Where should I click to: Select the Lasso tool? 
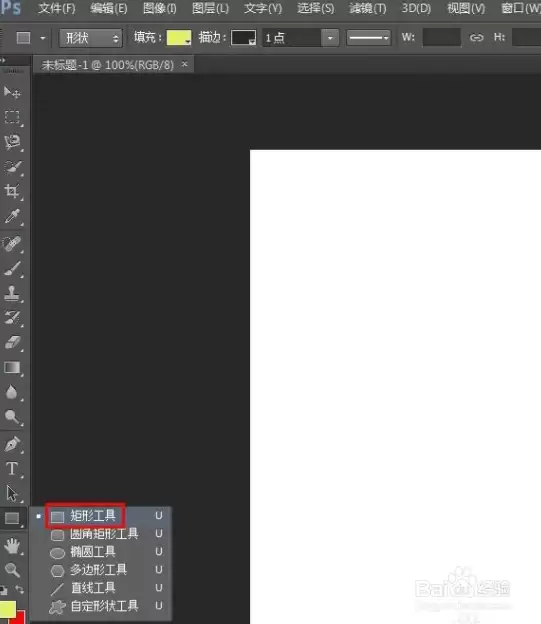coord(12,142)
